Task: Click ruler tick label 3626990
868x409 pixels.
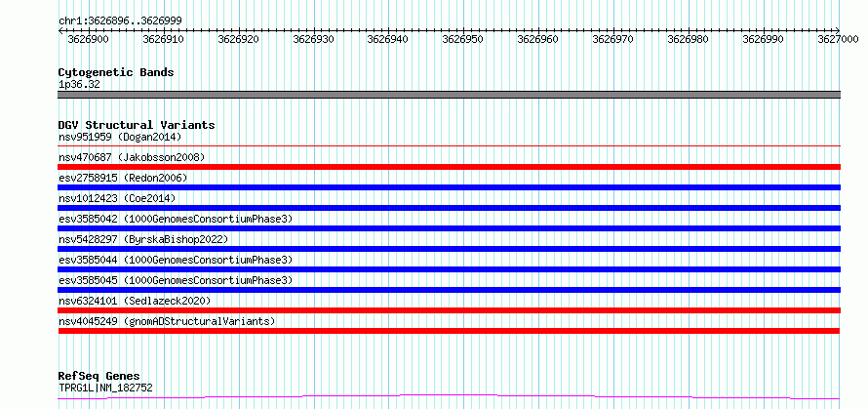Action: pyautogui.click(x=763, y=39)
